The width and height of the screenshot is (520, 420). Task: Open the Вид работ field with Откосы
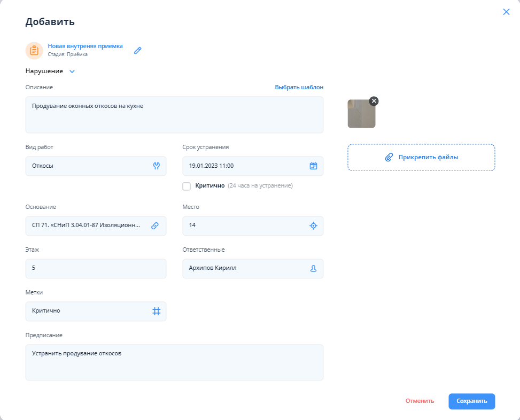pyautogui.click(x=88, y=166)
